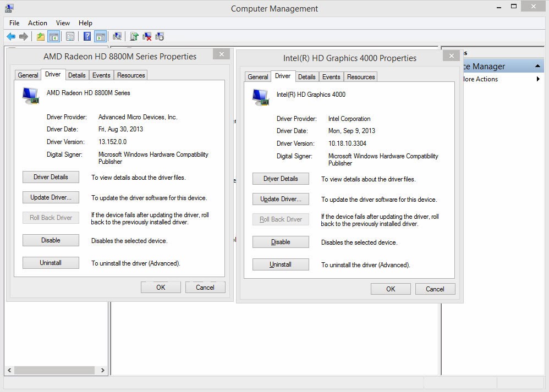Click Digital Signer value in Intel HD Graphics dialog
Image resolution: width=549 pixels, height=392 pixels.
383,159
